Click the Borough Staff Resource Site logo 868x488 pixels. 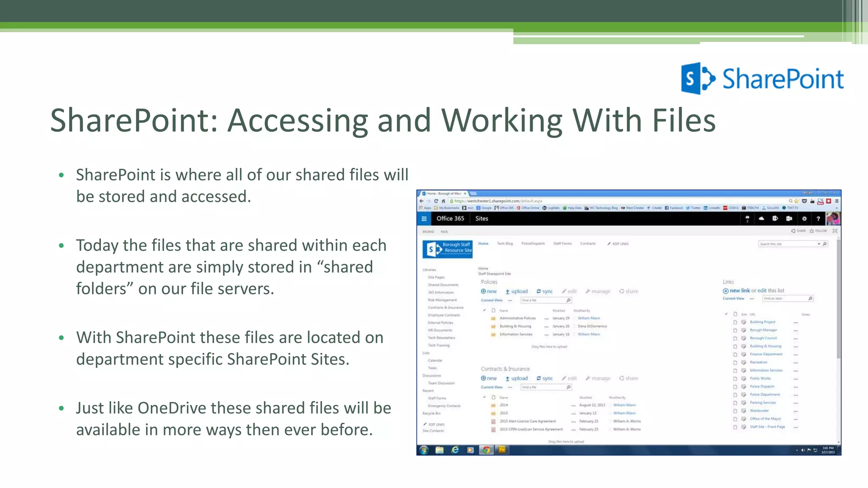point(448,249)
